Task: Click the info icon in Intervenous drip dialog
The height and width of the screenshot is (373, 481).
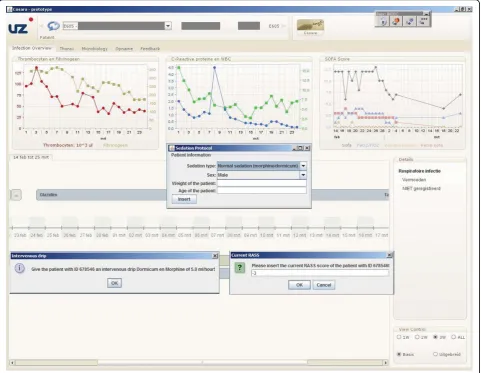Action: click(x=20, y=268)
